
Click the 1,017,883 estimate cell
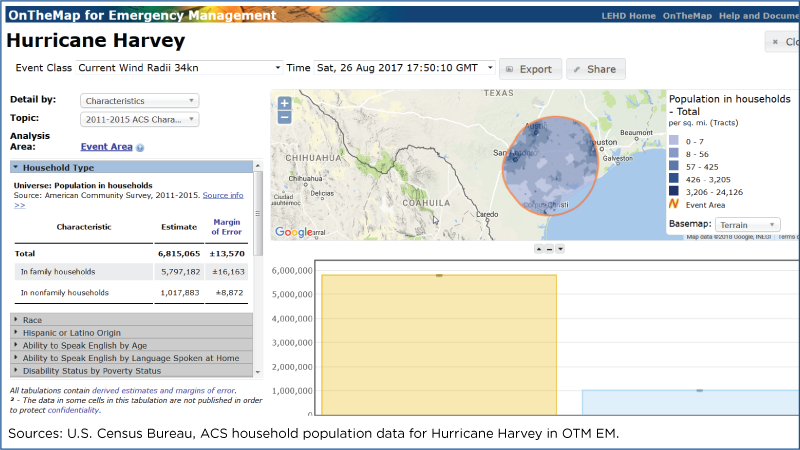coord(181,293)
